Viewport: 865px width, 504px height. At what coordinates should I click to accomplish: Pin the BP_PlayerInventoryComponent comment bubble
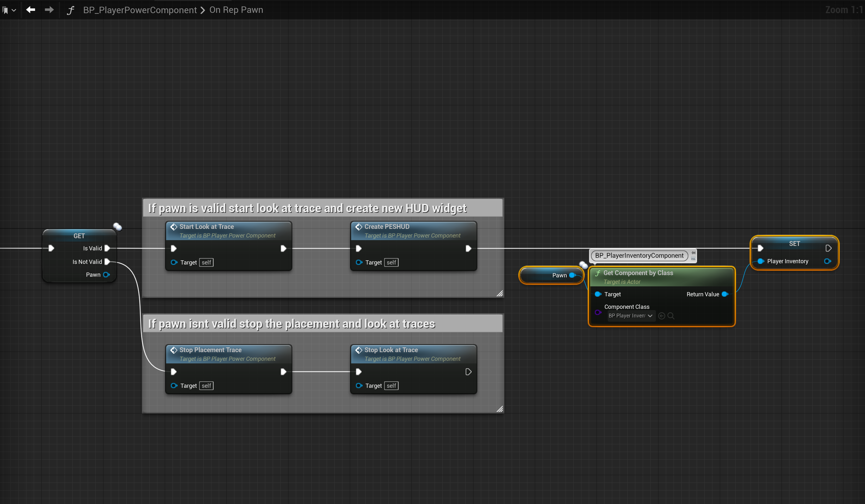[x=693, y=253]
